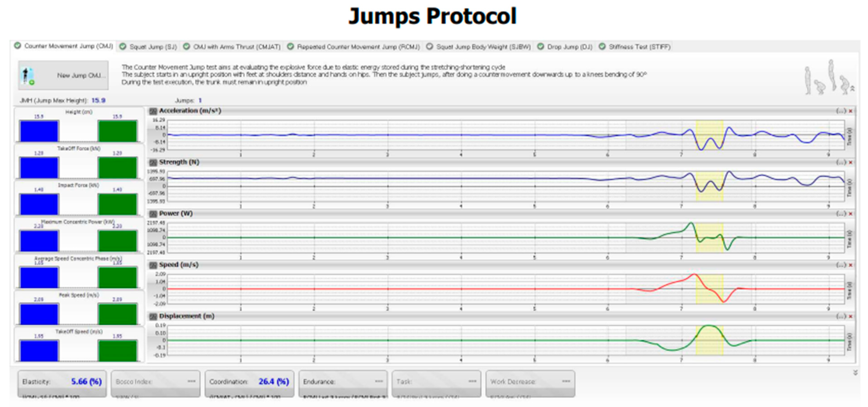This screenshot has width=868, height=407.
Task: Click the Repeated Counter Movement Jump status indicator
Action: pyautogui.click(x=290, y=46)
